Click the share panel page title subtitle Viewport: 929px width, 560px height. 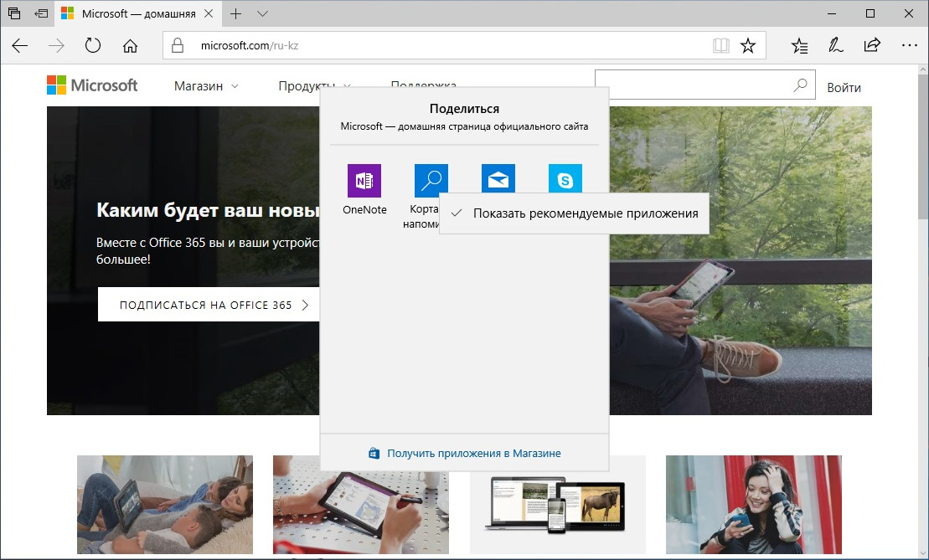click(x=464, y=126)
